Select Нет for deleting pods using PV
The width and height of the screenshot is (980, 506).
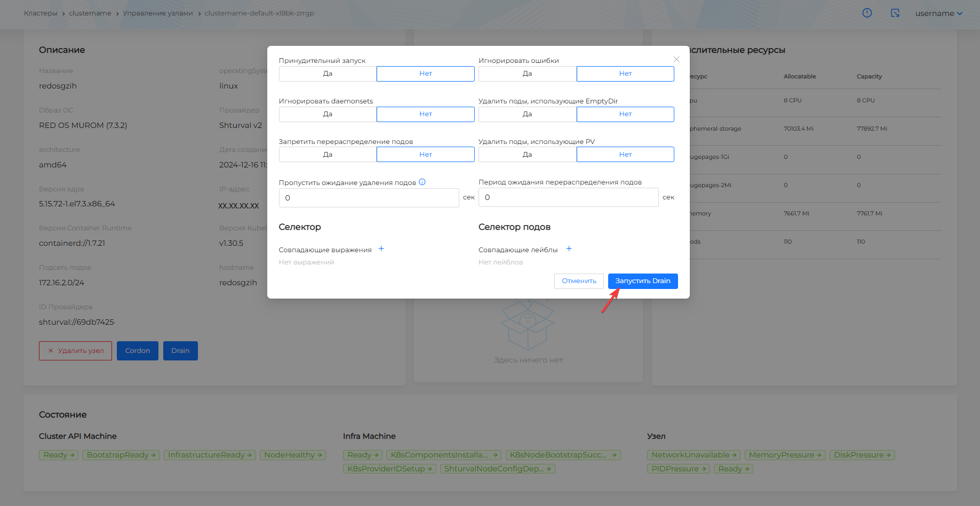(625, 155)
